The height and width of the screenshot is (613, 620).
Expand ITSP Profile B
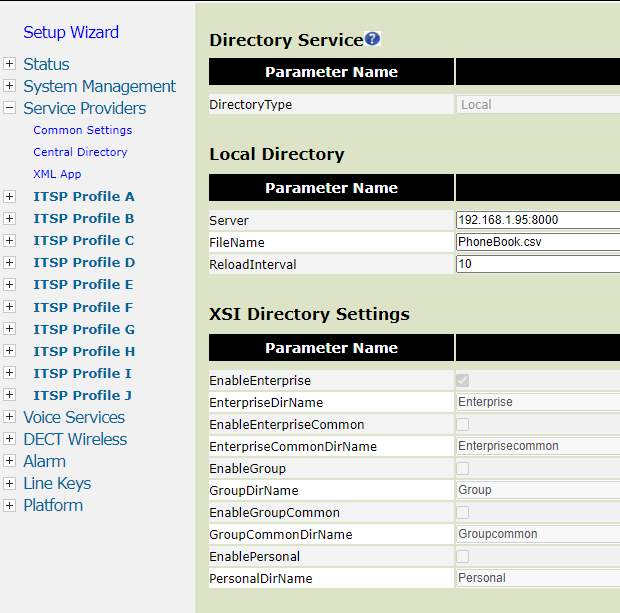(x=9, y=218)
